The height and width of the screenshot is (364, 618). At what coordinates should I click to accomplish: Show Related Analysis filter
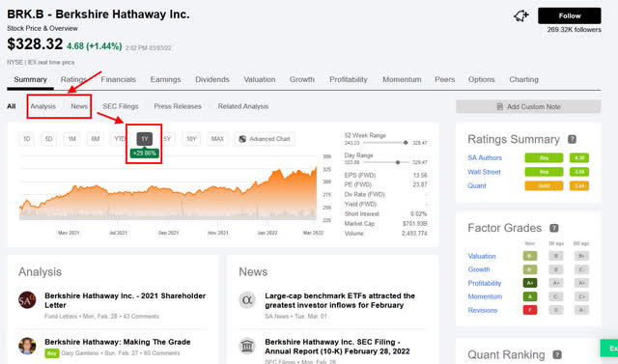click(x=242, y=106)
